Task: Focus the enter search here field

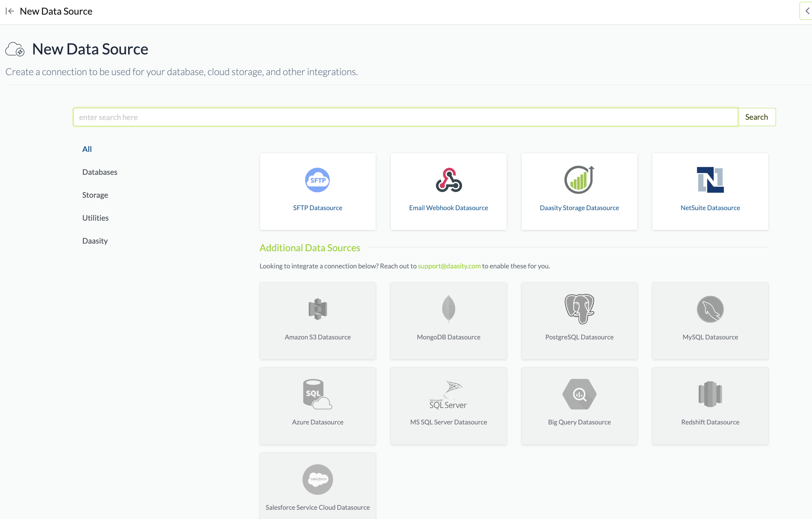Action: coord(405,117)
